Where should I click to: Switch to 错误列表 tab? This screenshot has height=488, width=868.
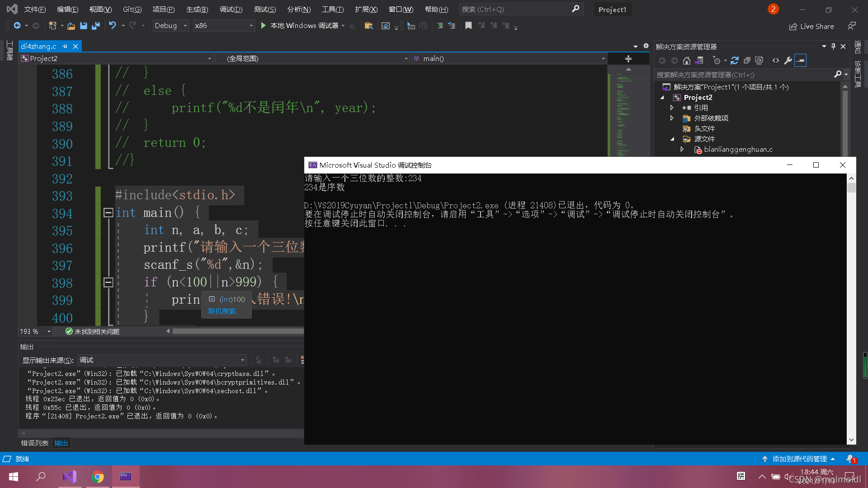tap(35, 443)
